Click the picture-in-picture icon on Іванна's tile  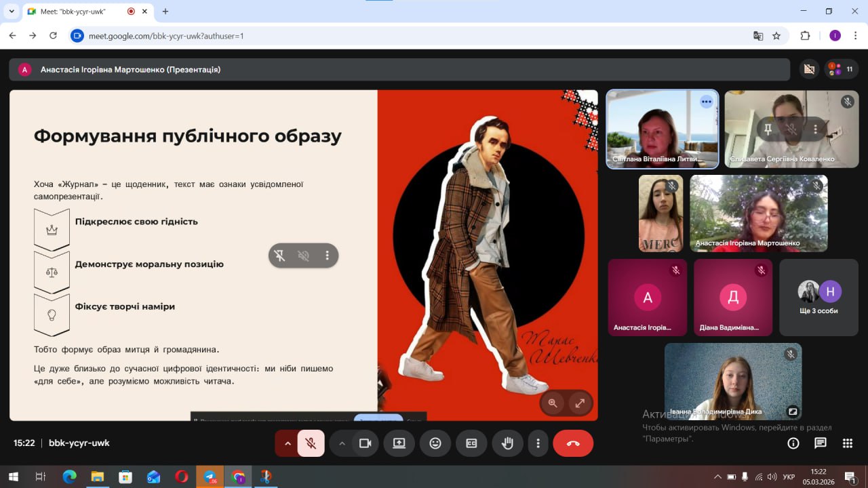coord(792,411)
